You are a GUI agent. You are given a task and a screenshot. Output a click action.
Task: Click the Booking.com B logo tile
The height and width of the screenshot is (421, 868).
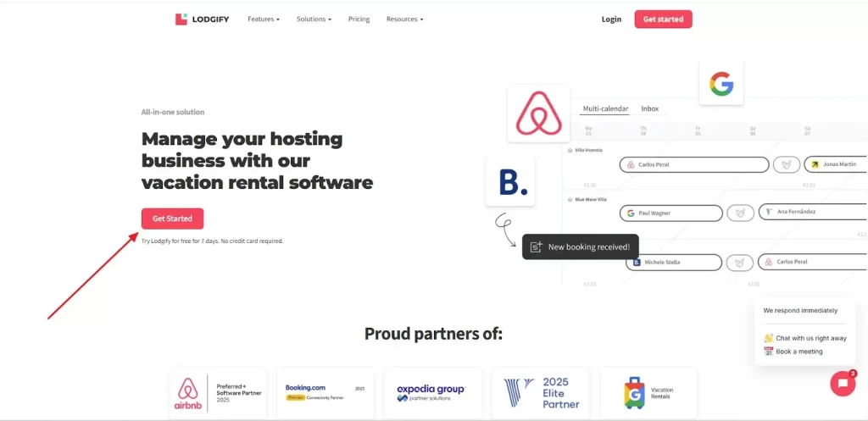[x=510, y=181]
